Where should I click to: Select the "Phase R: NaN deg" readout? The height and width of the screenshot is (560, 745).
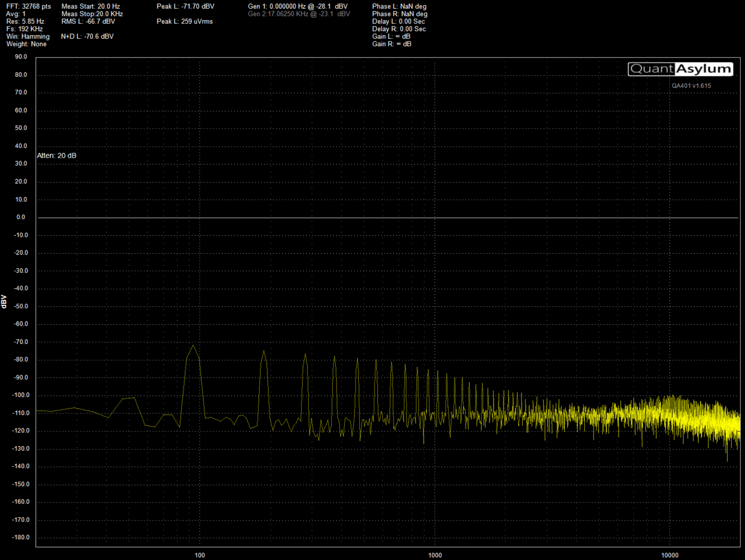pos(400,14)
